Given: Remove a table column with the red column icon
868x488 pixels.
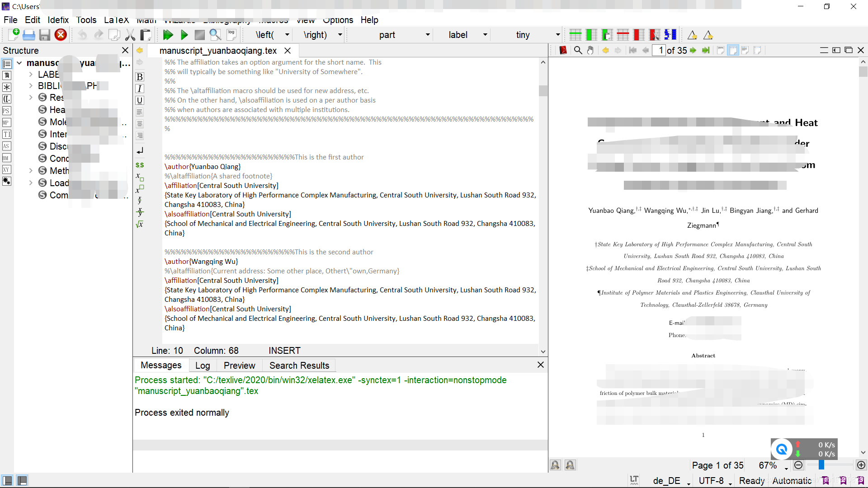Looking at the screenshot, I should pos(639,35).
